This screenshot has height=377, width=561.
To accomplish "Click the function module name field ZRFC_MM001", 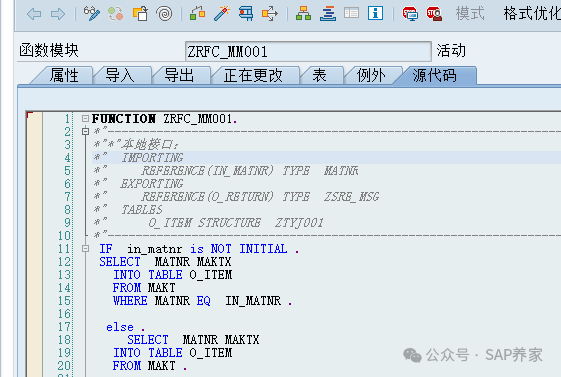I will click(308, 52).
